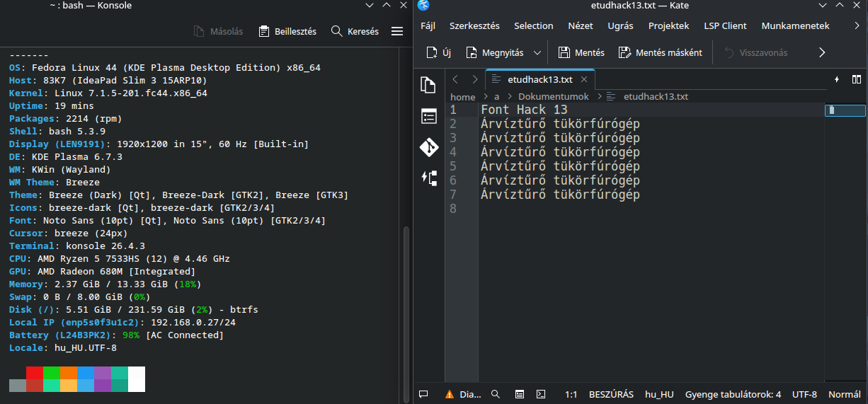868x404 pixels.
Task: Open the hu_HU dictionary selector
Action: (659, 394)
